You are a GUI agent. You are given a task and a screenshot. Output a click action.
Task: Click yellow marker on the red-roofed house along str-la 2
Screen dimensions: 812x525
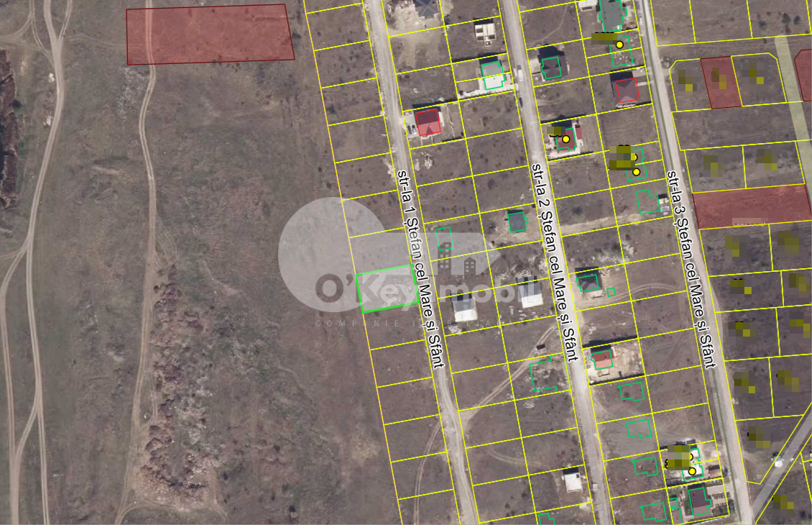(566, 139)
